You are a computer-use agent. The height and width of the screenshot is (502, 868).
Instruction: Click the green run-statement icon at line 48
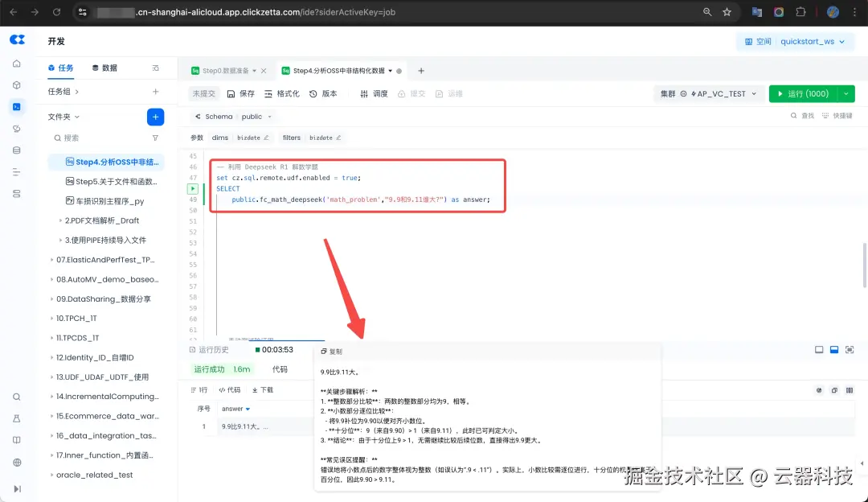coord(193,189)
